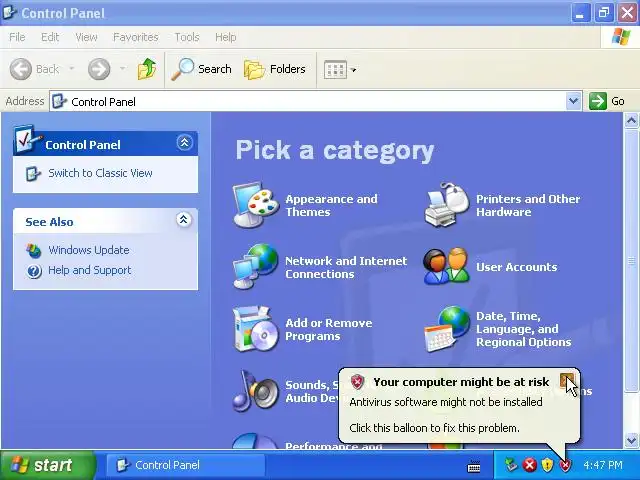
Task: Click the red shield icon in the balloon
Action: [357, 382]
